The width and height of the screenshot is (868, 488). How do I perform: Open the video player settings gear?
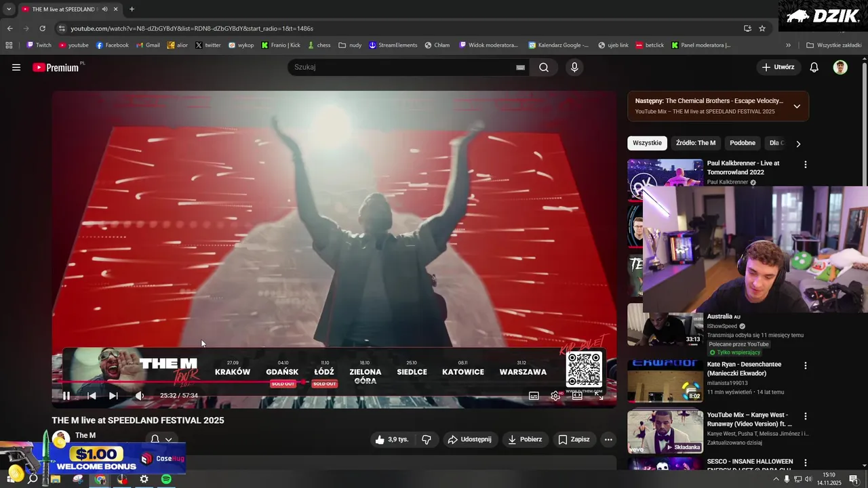(555, 396)
